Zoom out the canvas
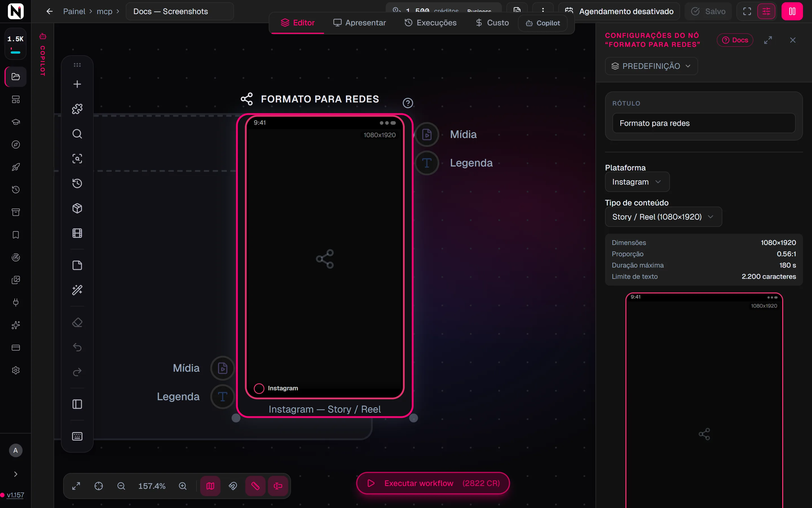 click(x=121, y=486)
